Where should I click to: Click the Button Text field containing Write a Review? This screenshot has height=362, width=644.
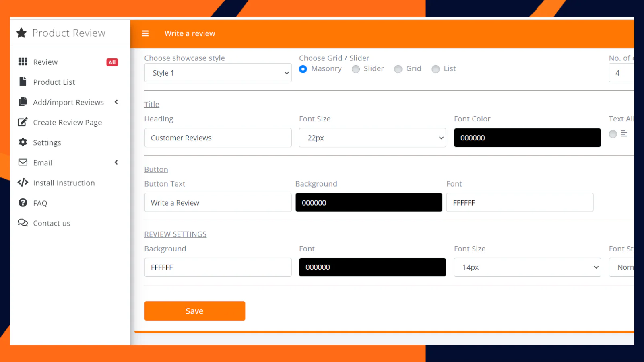pos(218,202)
